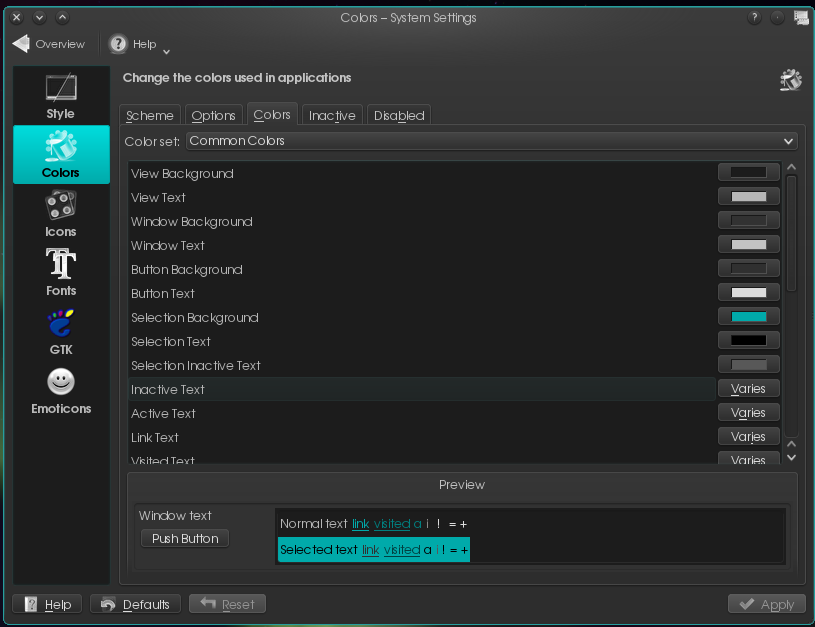This screenshot has width=815, height=627.
Task: Expand the Help toolbar dropdown arrow
Action: pos(166,51)
